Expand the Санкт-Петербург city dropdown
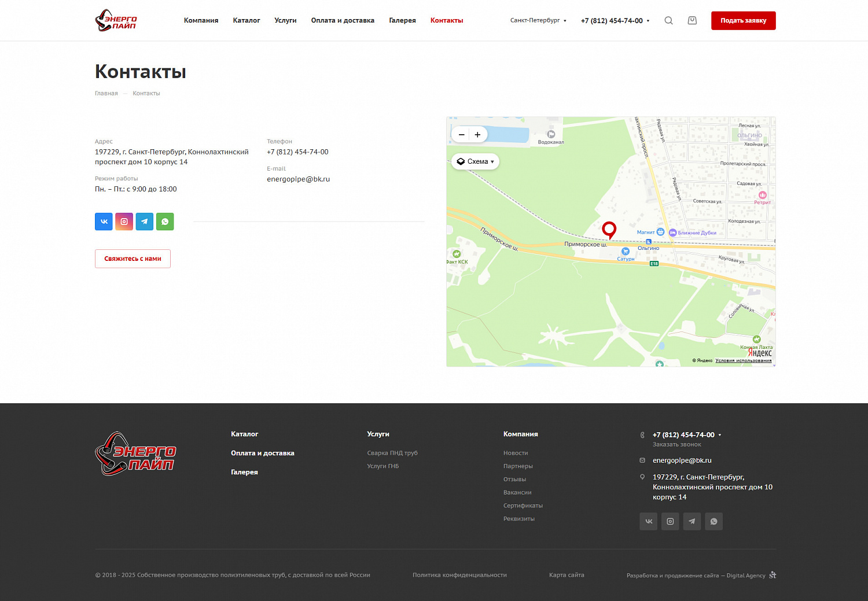868x601 pixels. [x=538, y=20]
